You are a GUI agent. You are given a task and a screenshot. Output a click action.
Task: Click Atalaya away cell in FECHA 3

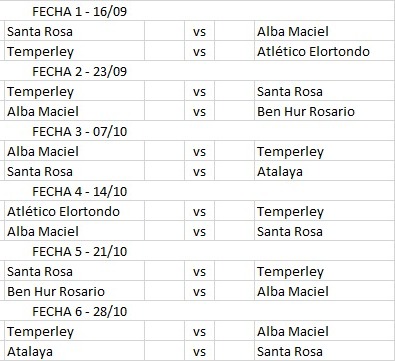324,171
